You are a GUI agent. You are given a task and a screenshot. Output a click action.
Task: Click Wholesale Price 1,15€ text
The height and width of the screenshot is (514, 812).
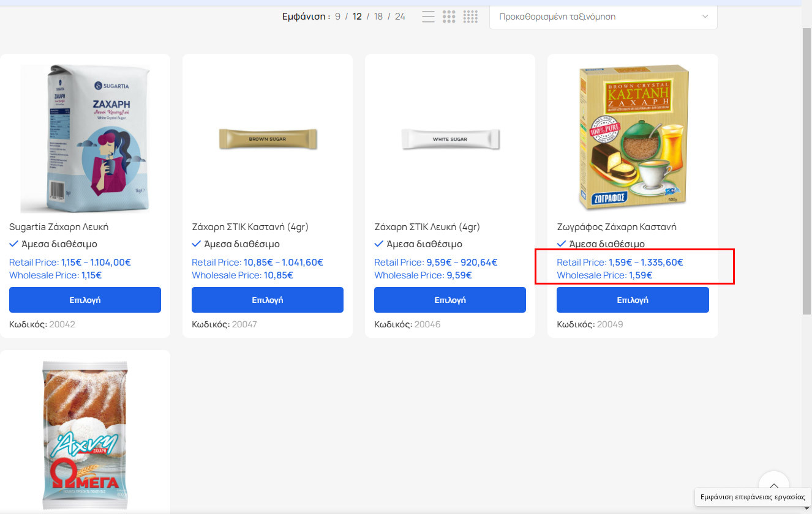(x=55, y=275)
